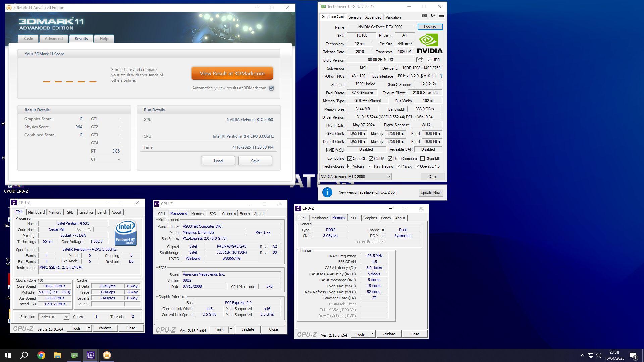Click DRAM Frequency value 403.5 MHz

pyautogui.click(x=374, y=256)
